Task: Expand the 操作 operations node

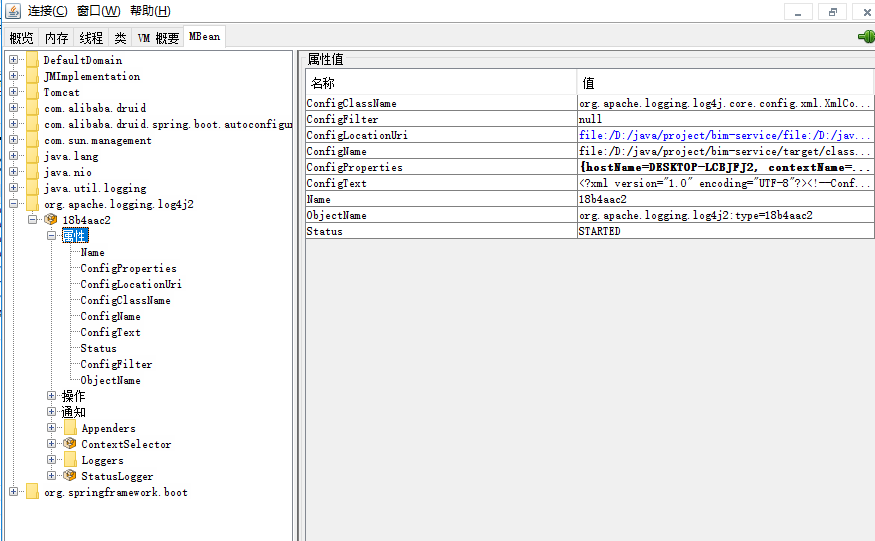Action: click(x=51, y=396)
